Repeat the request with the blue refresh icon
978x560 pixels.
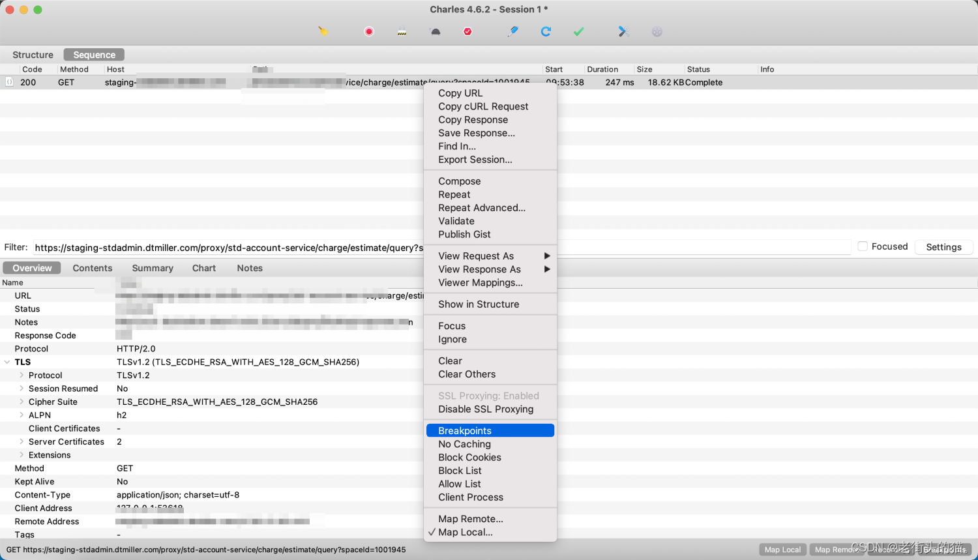point(546,31)
